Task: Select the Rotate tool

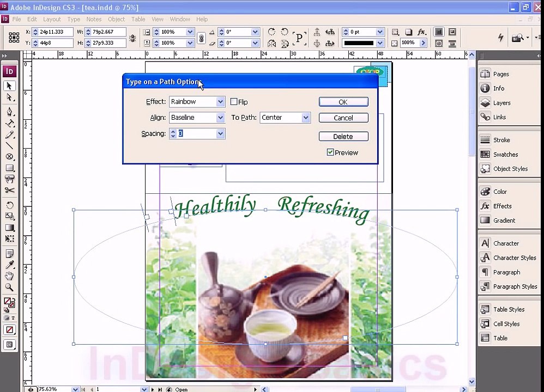Action: coord(9,205)
